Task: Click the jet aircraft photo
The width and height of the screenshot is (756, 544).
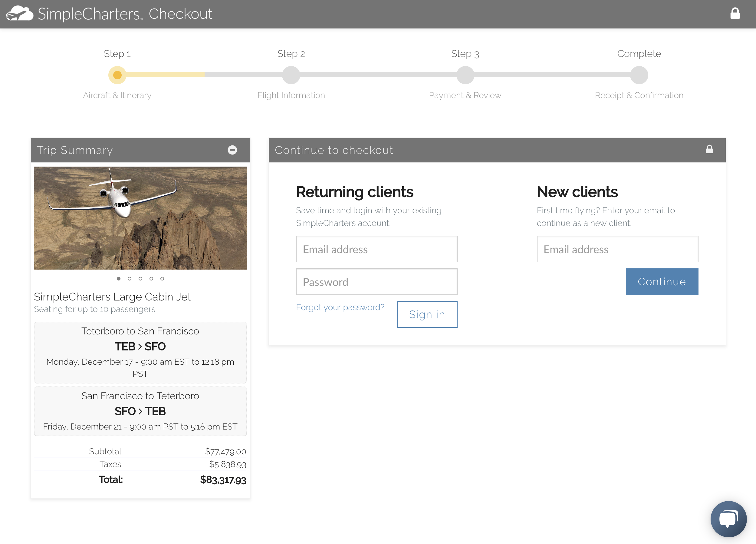Action: coord(140,218)
